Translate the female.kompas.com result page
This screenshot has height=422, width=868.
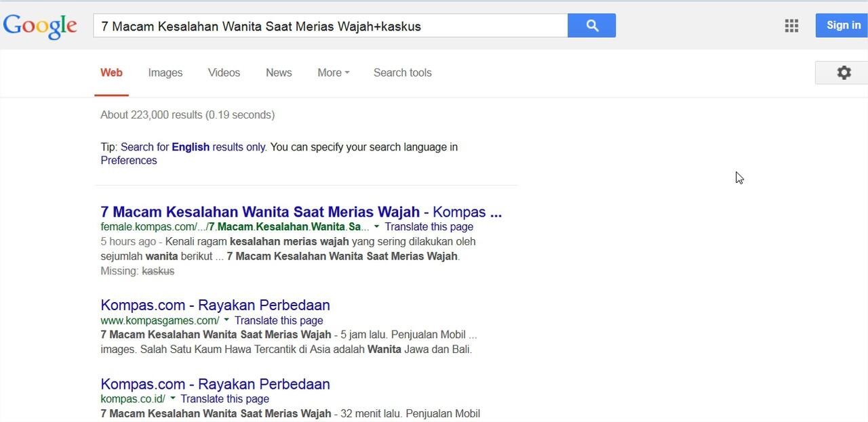(x=429, y=227)
